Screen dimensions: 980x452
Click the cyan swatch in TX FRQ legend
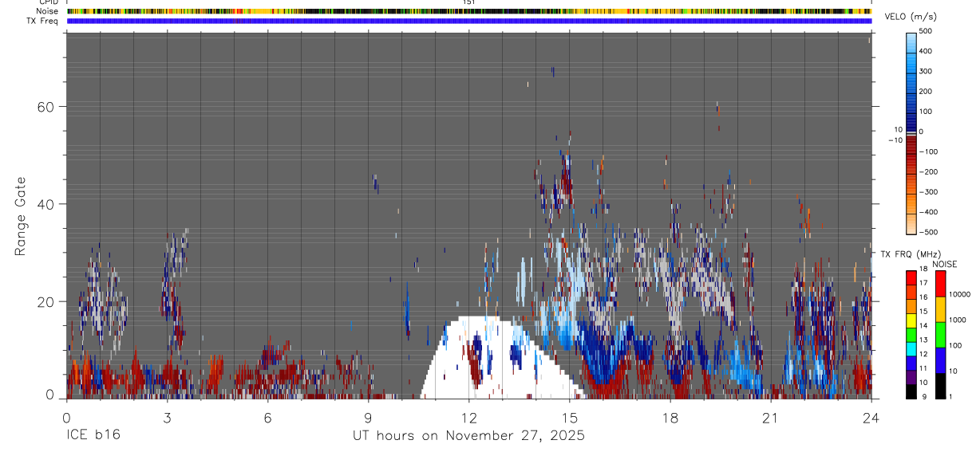pyautogui.click(x=911, y=348)
